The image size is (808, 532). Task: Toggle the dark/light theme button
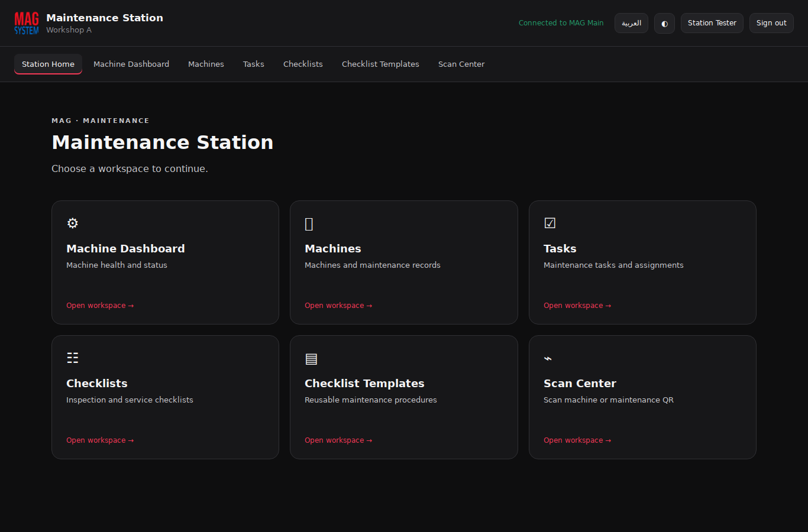click(664, 23)
